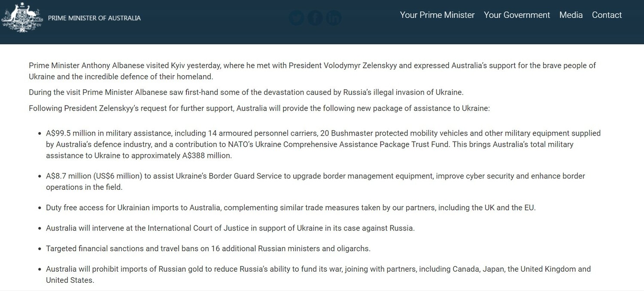Click the Prime Minister of Australia title
This screenshot has height=291, width=644.
coord(94,18)
